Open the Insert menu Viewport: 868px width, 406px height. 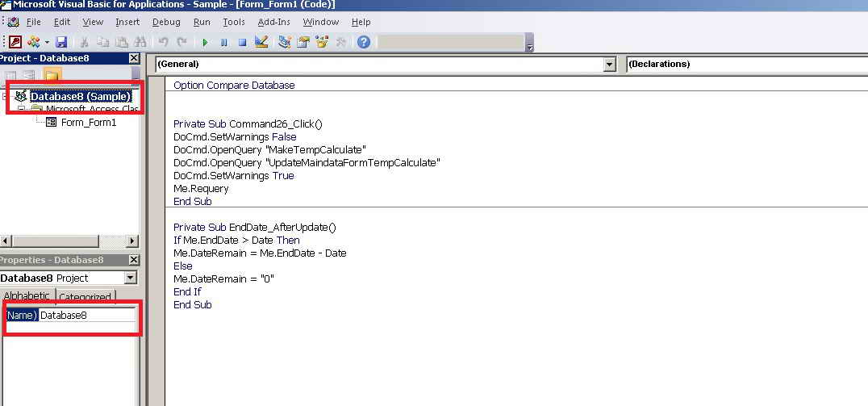(x=128, y=22)
